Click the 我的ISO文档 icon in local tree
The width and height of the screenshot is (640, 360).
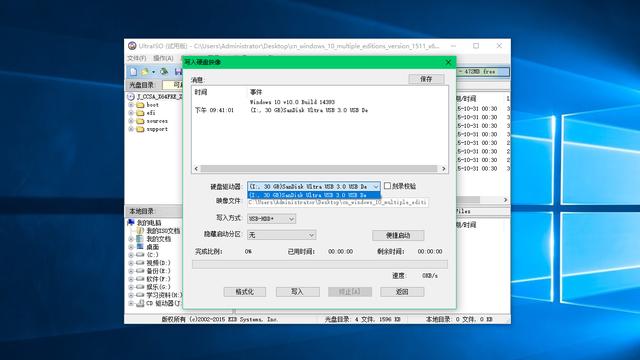(140, 231)
